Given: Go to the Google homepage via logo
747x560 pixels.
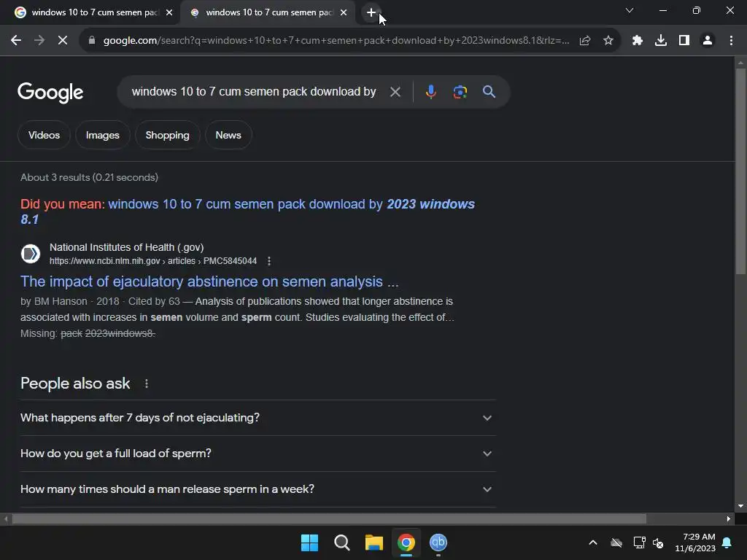Looking at the screenshot, I should (50, 93).
